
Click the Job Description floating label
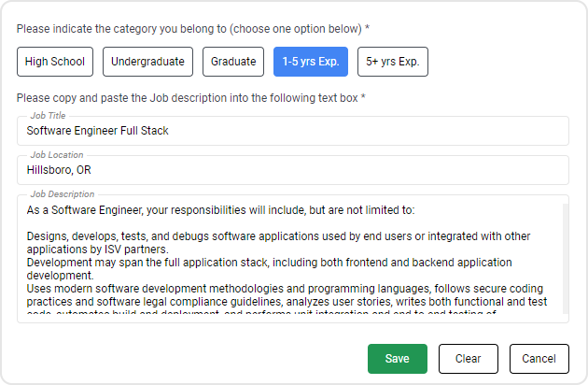click(x=62, y=194)
